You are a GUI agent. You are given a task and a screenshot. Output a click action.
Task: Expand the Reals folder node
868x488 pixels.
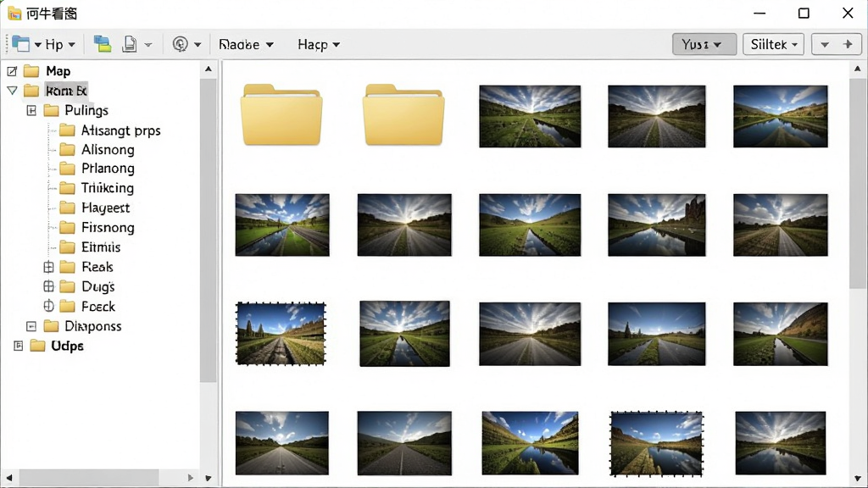point(48,267)
